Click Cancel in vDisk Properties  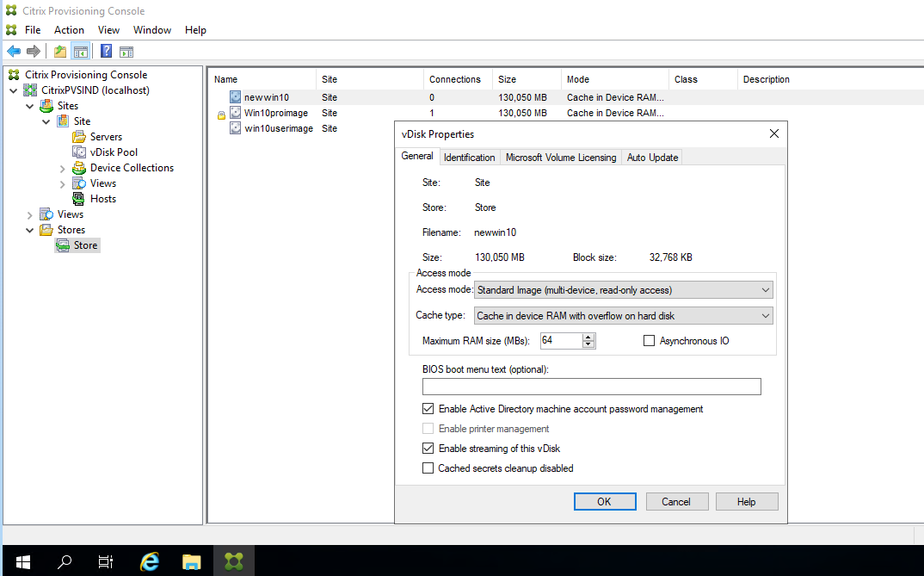[x=676, y=502]
